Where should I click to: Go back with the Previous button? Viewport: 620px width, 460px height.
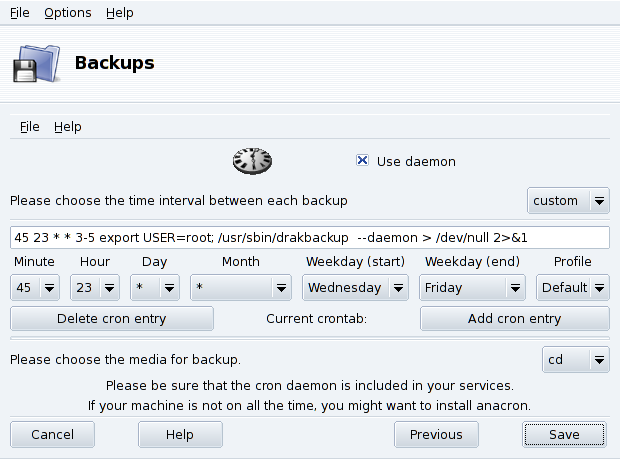click(x=436, y=435)
